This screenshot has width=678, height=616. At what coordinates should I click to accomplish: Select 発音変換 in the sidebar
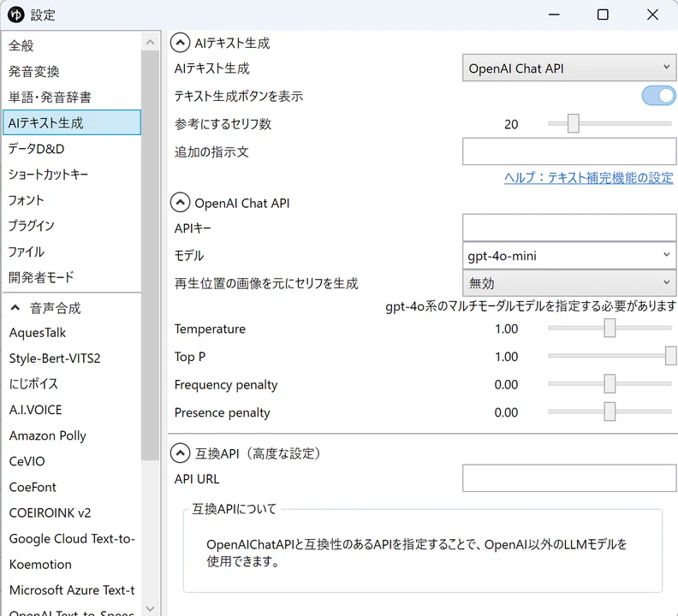click(72, 71)
